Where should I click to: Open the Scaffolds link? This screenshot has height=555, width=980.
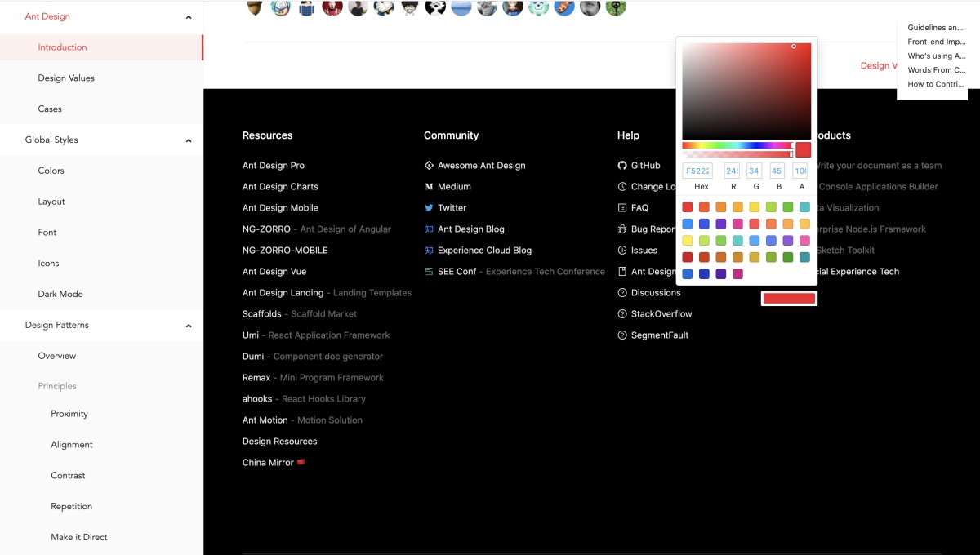262,314
